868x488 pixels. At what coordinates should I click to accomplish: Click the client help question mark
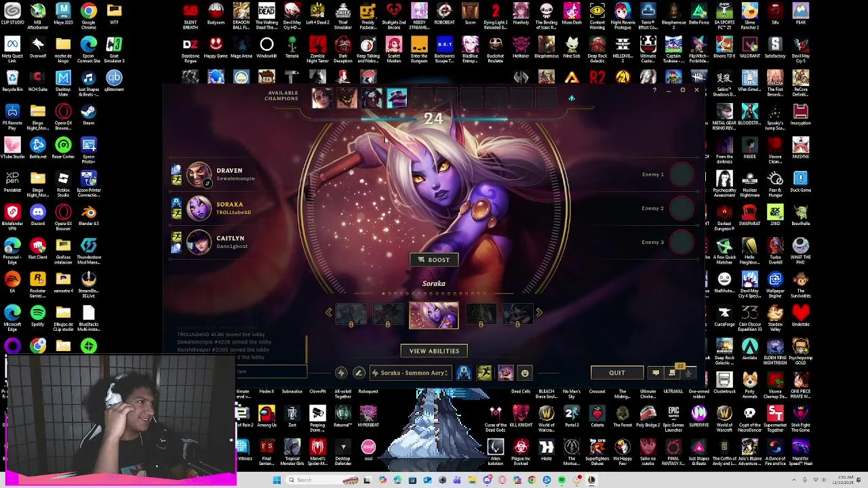(654, 90)
